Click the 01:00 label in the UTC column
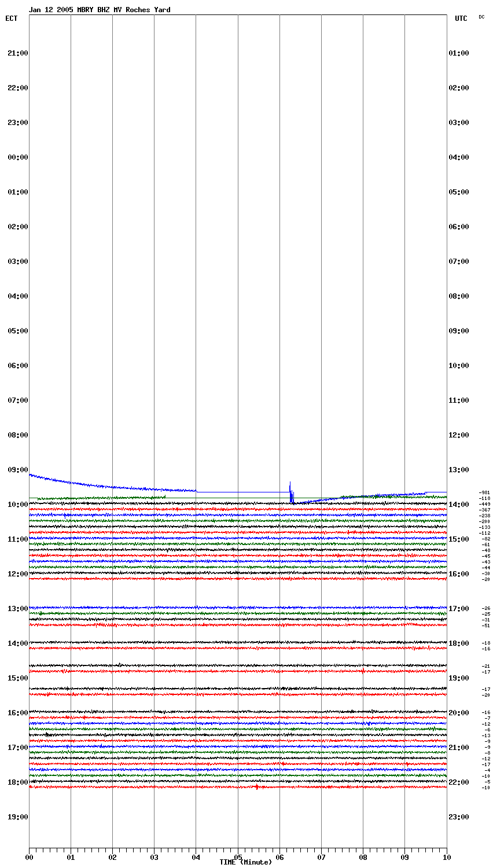This screenshot has width=493, height=868. pos(459,53)
